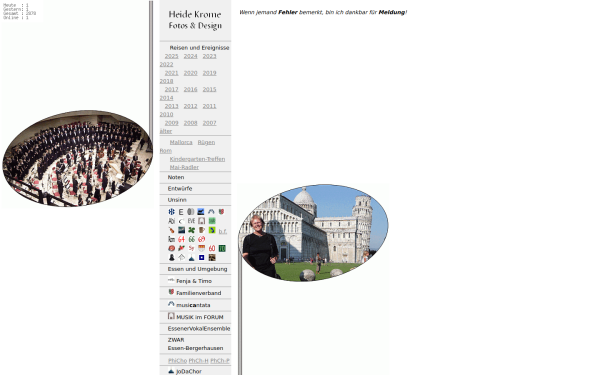The height and width of the screenshot is (375, 600).
Task: Click the red rose icon
Action: tap(181, 248)
